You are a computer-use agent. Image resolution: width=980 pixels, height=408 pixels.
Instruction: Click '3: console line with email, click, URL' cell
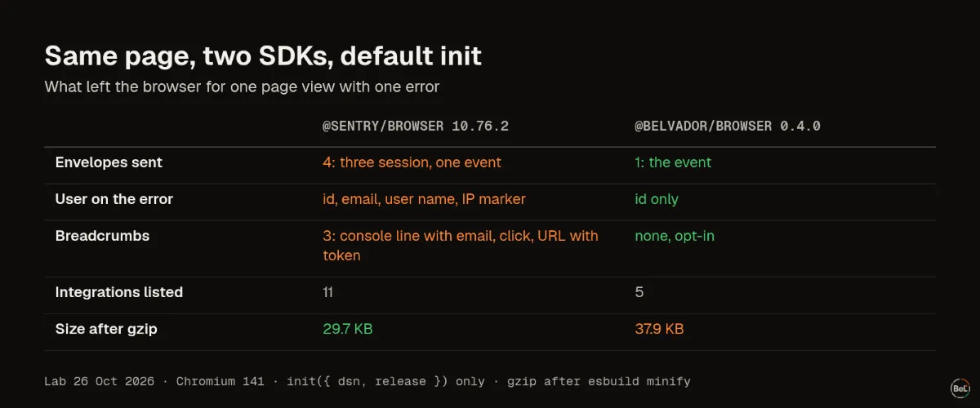[x=461, y=246]
